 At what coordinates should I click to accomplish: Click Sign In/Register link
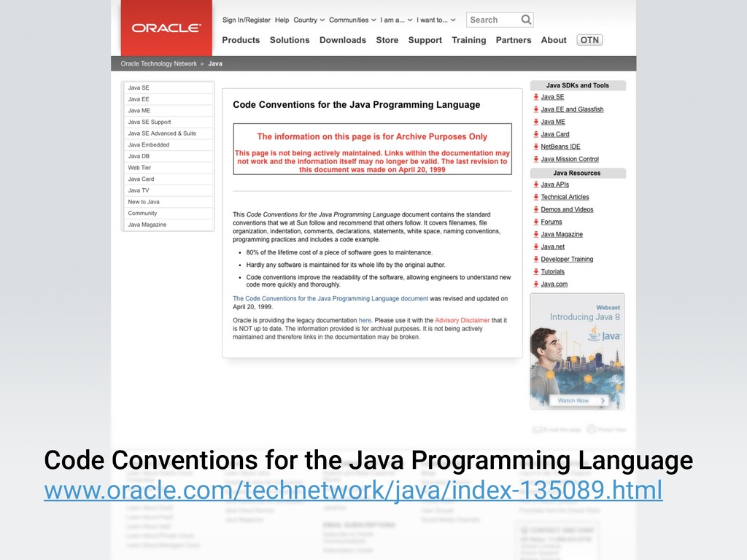(247, 20)
